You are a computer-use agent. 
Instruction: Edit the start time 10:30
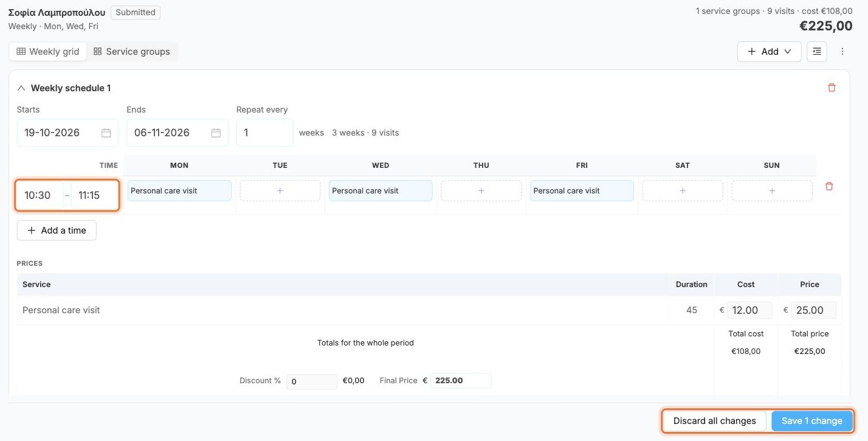pyautogui.click(x=40, y=196)
